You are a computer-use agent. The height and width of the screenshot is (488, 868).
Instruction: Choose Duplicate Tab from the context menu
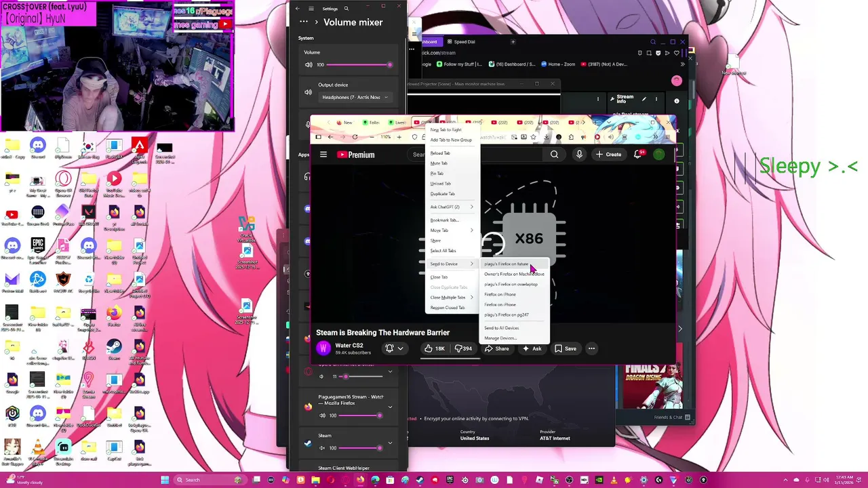click(442, 194)
